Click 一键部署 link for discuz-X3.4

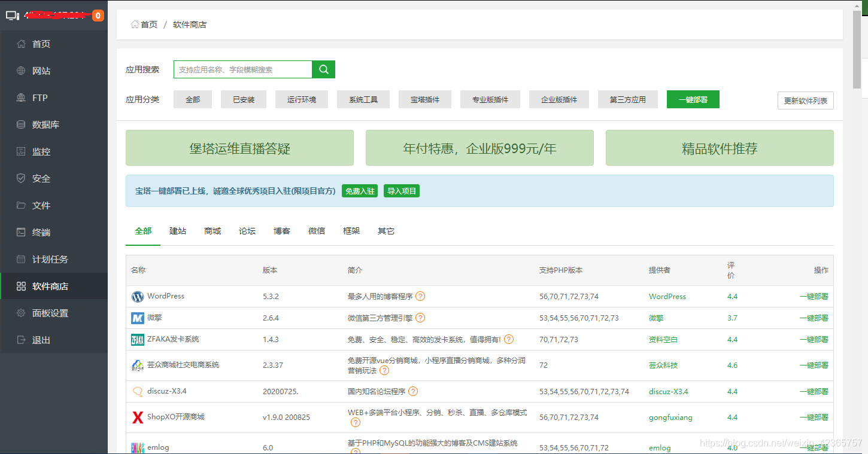[814, 391]
